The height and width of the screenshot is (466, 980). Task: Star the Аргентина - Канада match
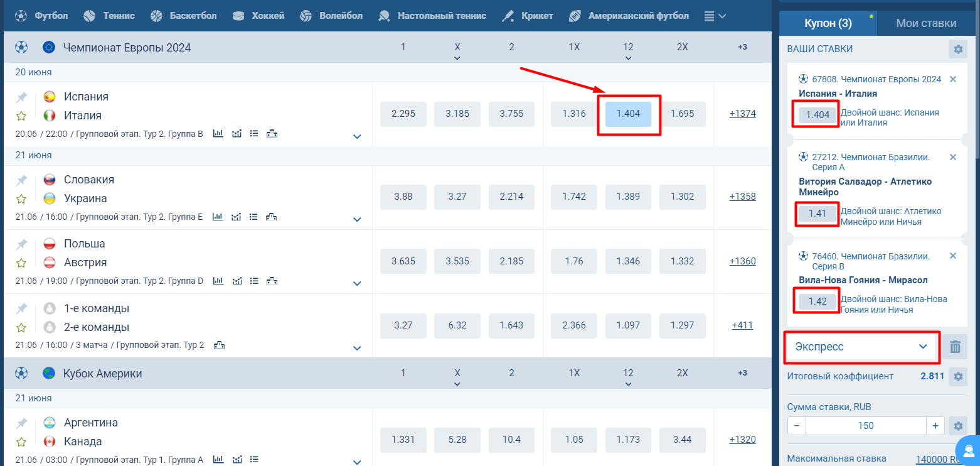(22, 442)
